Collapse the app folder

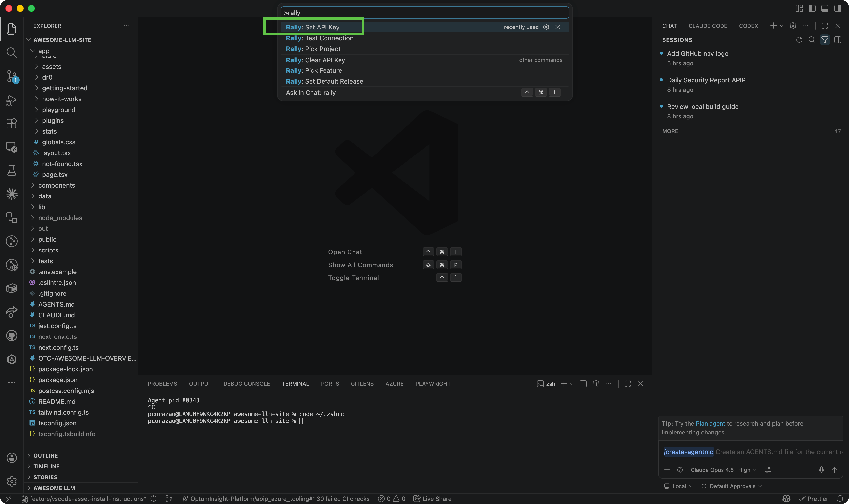[43, 51]
